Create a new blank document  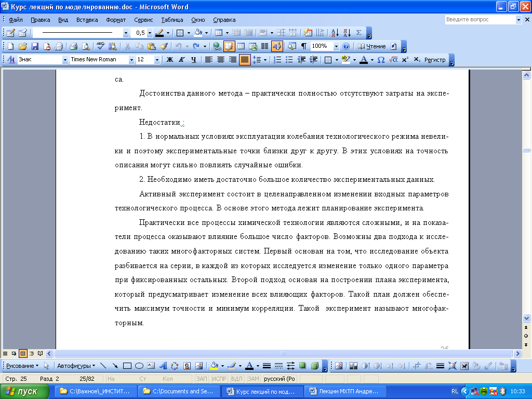(10, 46)
